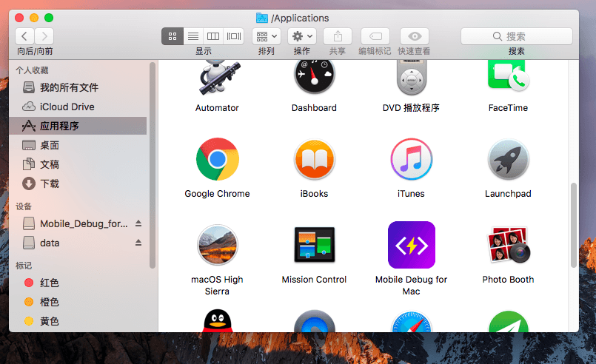Click the 个人收藏 section header

32,70
